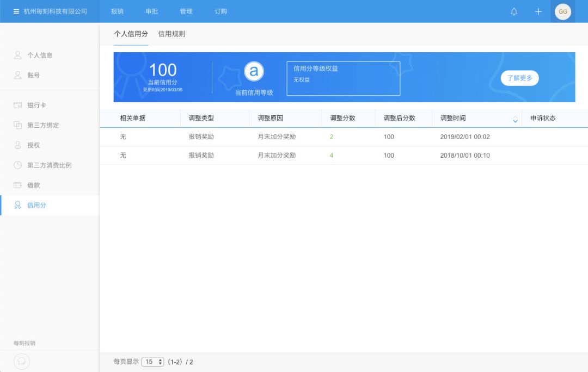Select the 2019/02/01 00:02 row time
This screenshot has width=588, height=372.
465,137
